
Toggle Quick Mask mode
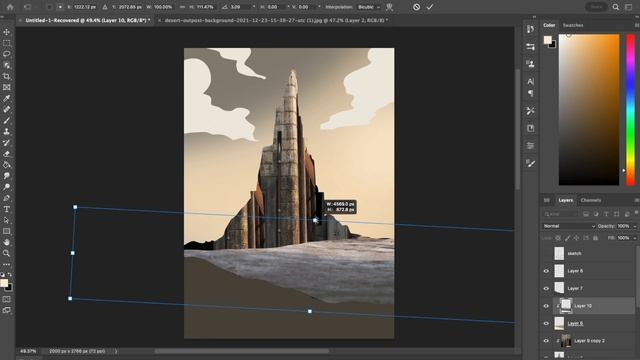coord(7,299)
